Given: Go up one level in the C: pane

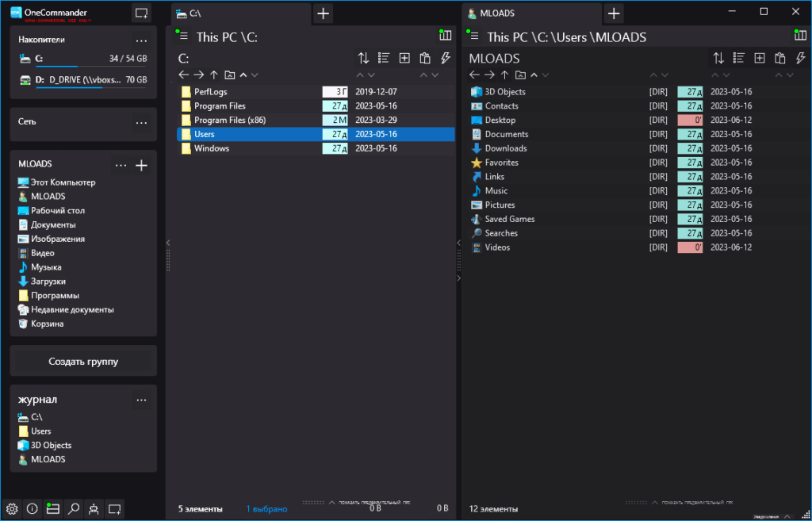Looking at the screenshot, I should [214, 75].
